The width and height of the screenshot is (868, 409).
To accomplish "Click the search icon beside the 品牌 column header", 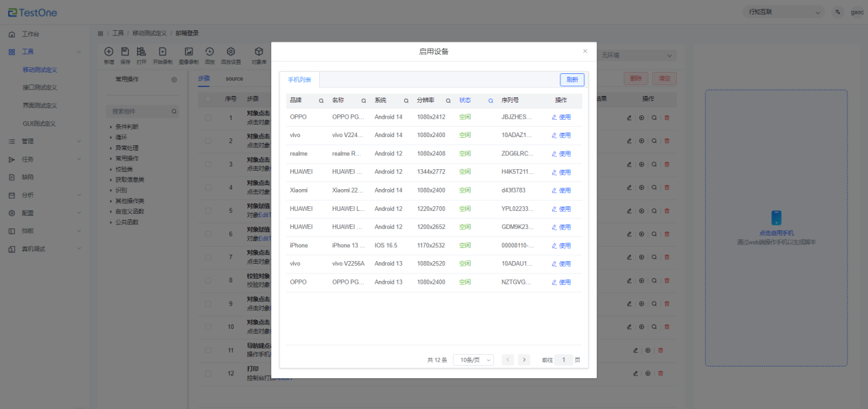I will pyautogui.click(x=321, y=101).
